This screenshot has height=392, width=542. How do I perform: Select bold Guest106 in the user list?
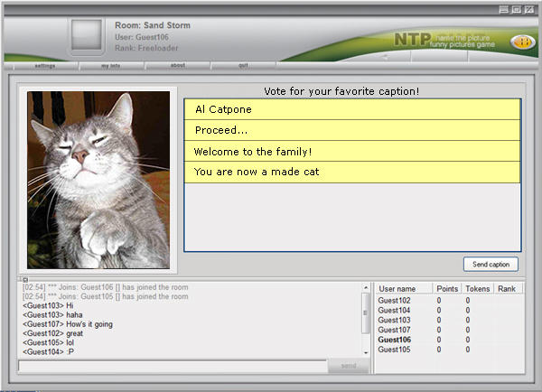[395, 340]
